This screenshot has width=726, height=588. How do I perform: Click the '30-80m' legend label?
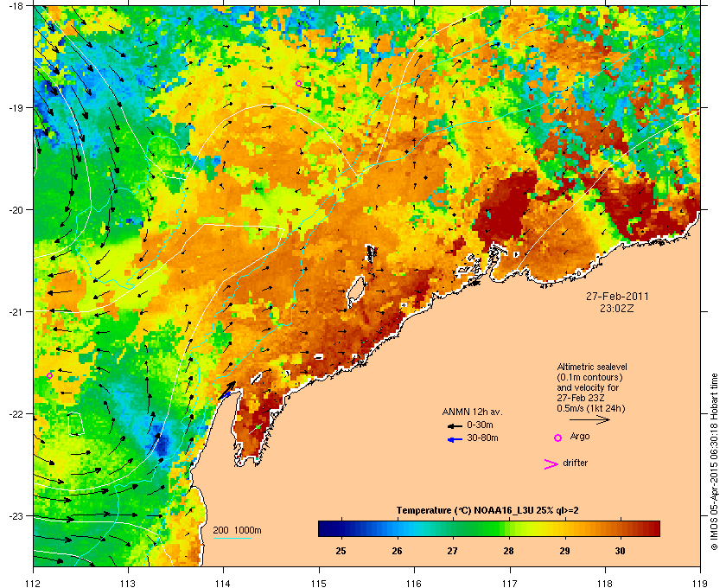(x=482, y=438)
